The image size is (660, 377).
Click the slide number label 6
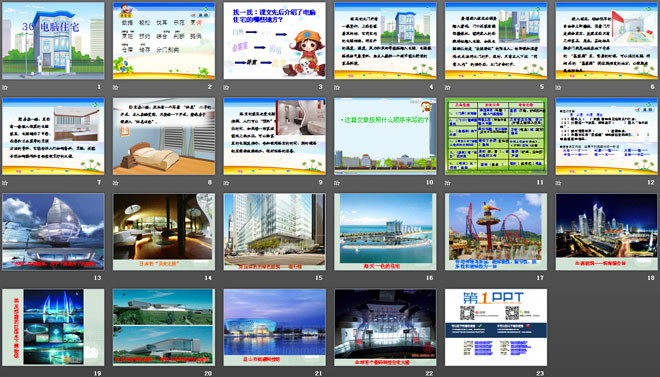click(x=652, y=87)
